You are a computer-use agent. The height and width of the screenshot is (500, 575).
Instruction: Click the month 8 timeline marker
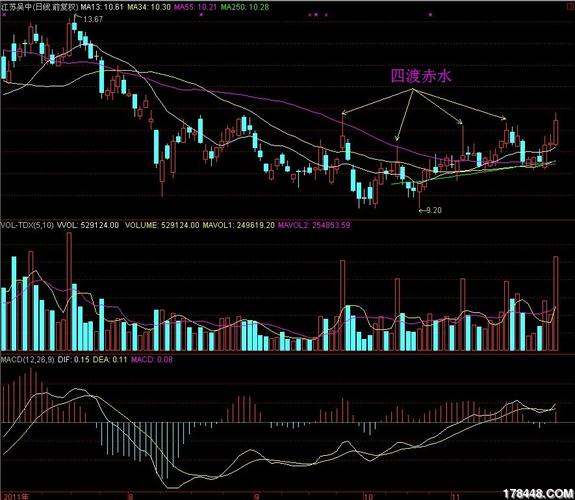coord(130,496)
